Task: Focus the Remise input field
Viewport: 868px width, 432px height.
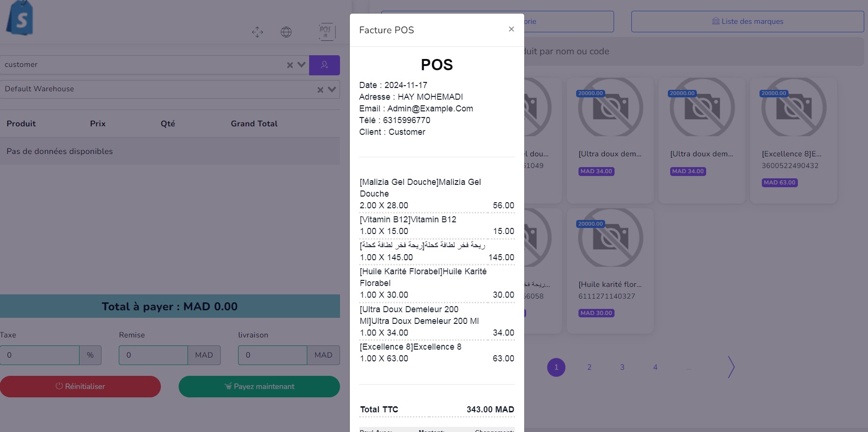Action: [153, 355]
